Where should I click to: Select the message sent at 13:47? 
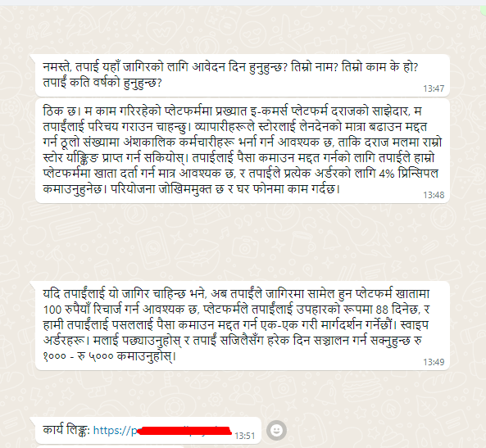point(243,75)
